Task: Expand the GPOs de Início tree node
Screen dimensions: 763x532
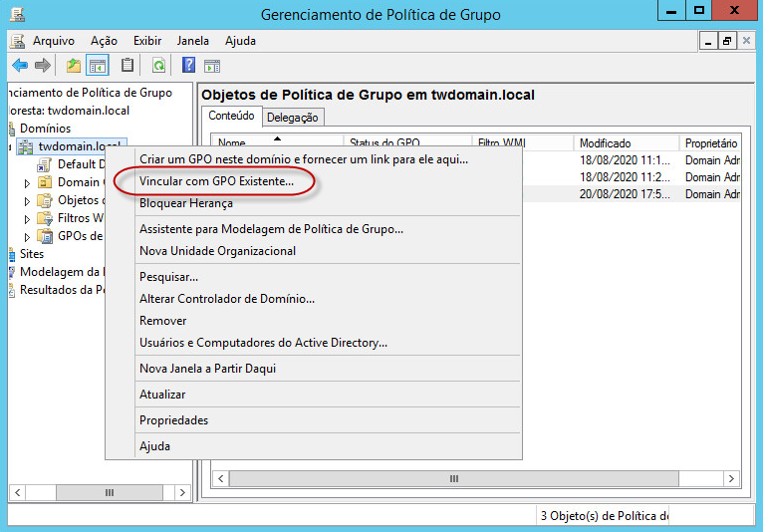Action: 27,237
